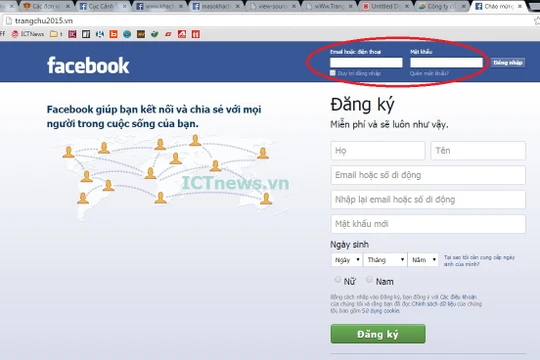Viewport: 540px width, 360px height.
Task: Click the facebook logo
Action: [x=88, y=65]
